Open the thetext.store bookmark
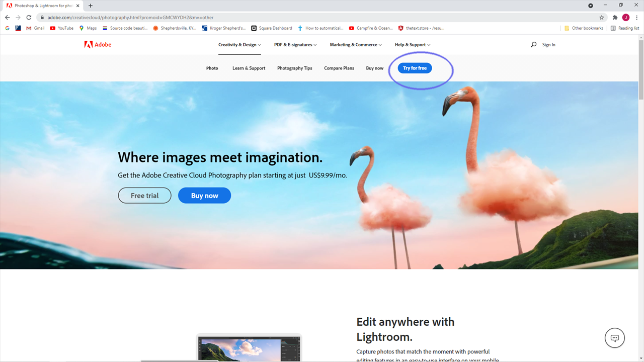This screenshot has width=644, height=362. (x=421, y=28)
